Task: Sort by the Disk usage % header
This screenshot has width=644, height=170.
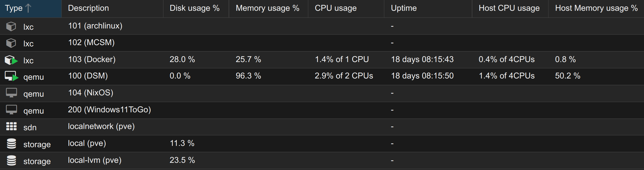Action: pyautogui.click(x=195, y=8)
